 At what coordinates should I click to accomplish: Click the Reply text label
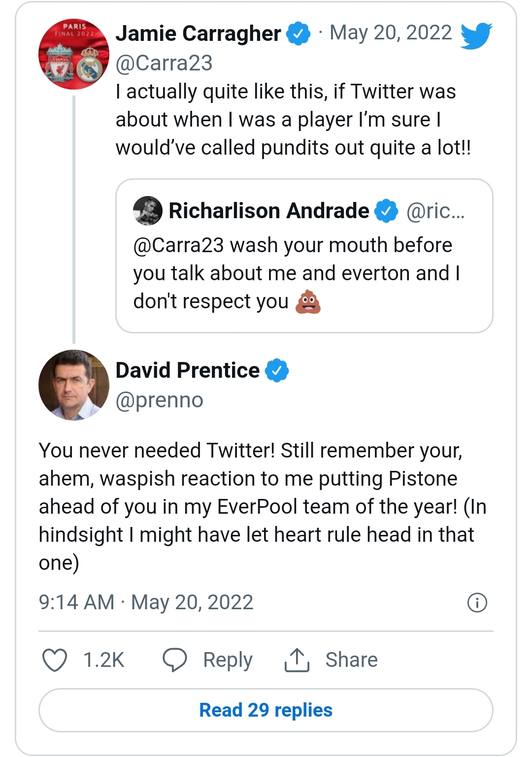coord(228,660)
